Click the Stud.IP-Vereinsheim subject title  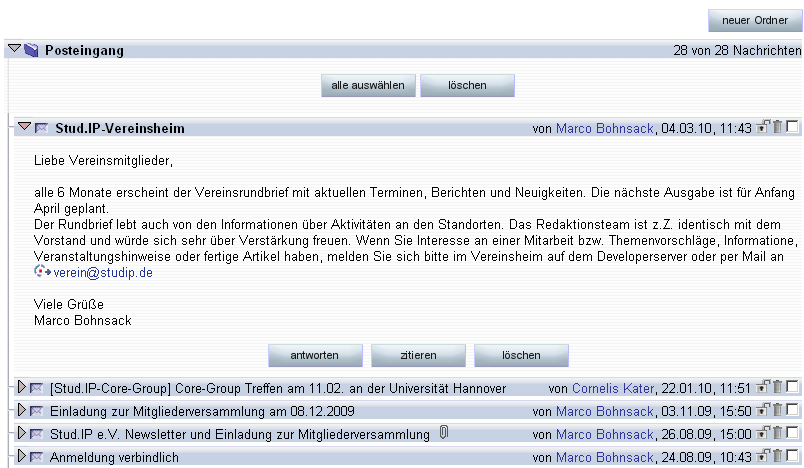coord(120,128)
